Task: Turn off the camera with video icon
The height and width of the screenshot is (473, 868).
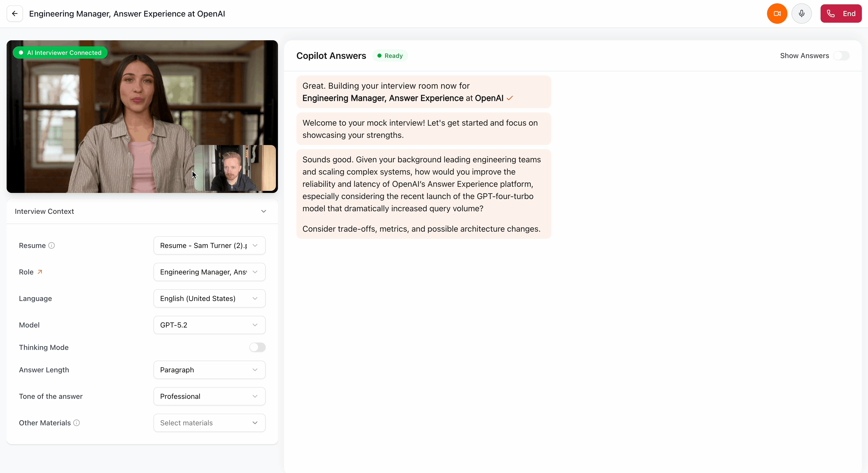Action: (777, 14)
